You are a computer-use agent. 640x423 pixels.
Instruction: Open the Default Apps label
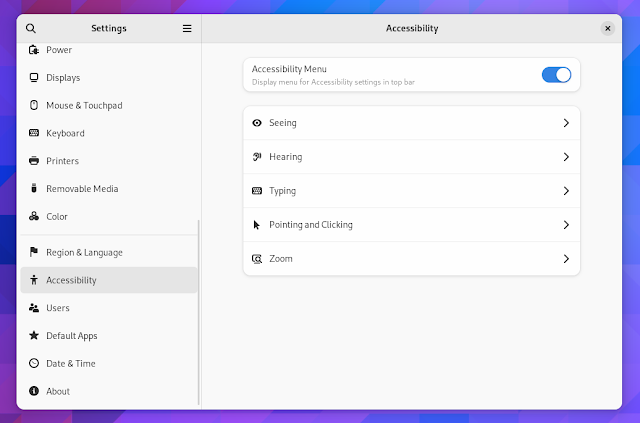[x=71, y=336]
